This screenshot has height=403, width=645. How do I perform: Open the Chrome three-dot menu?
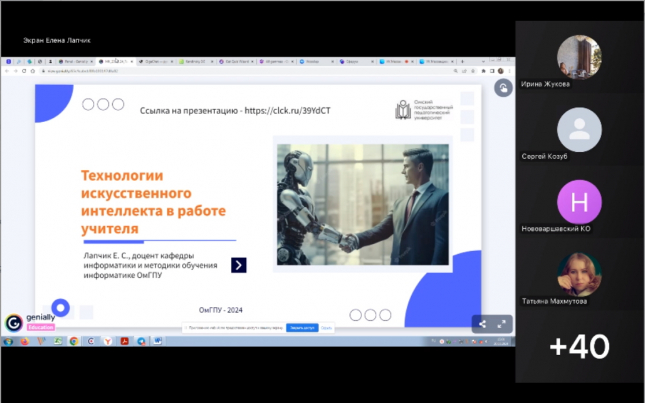click(509, 71)
